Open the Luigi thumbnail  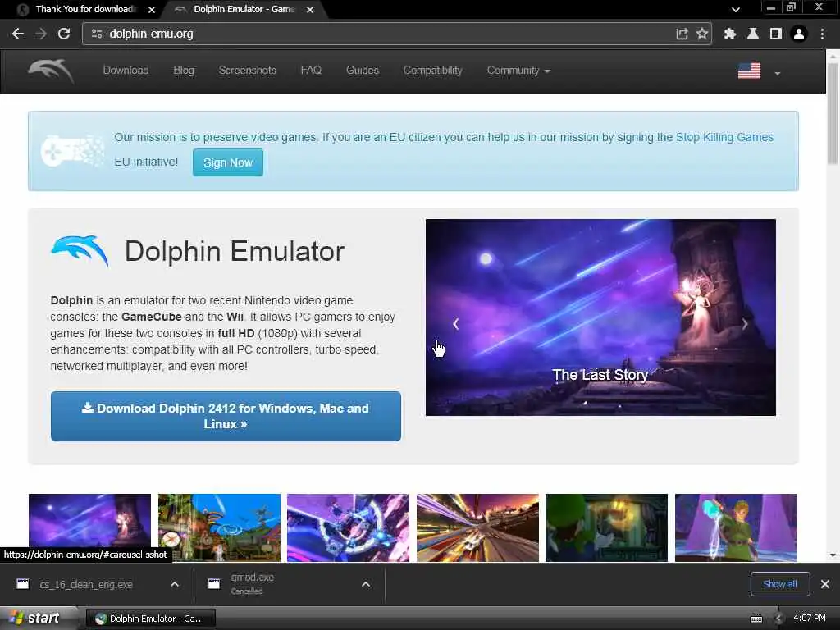[x=606, y=527]
